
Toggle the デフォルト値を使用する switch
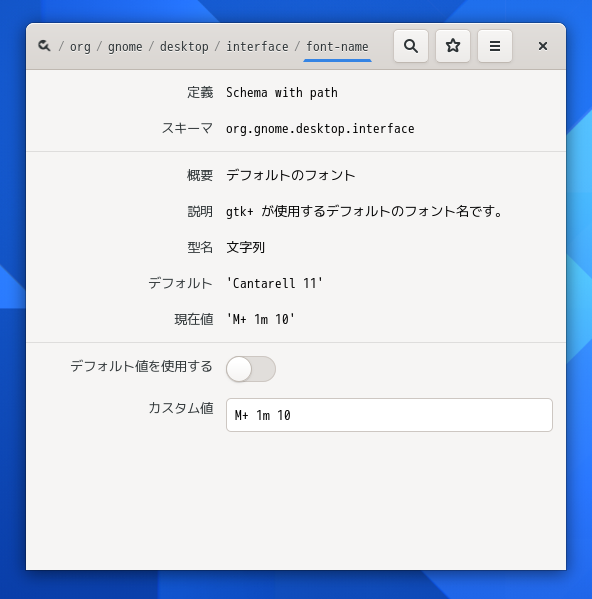point(251,369)
